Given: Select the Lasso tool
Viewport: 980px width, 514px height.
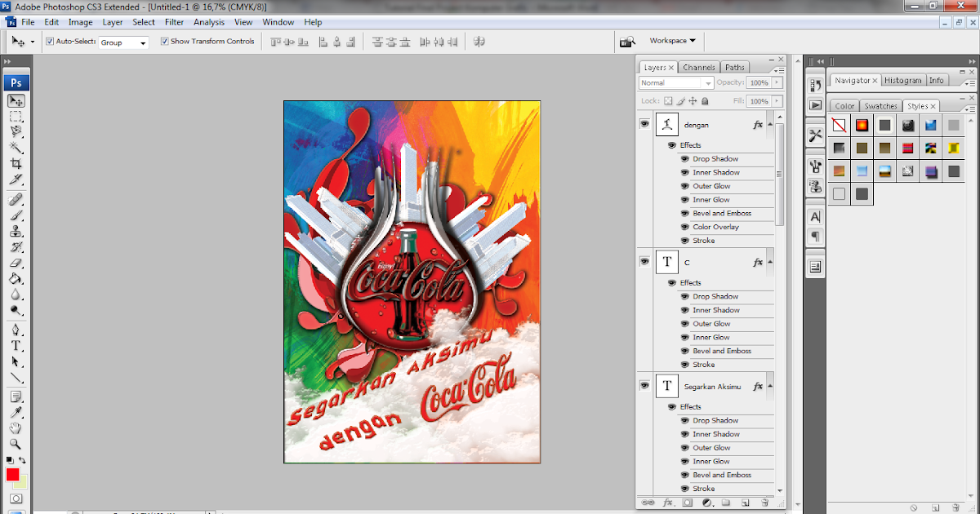Looking at the screenshot, I should [16, 132].
